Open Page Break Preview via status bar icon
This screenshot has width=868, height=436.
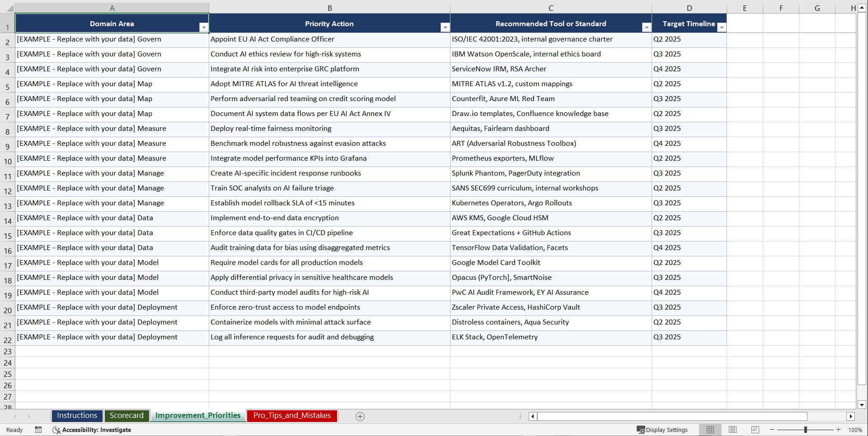755,430
